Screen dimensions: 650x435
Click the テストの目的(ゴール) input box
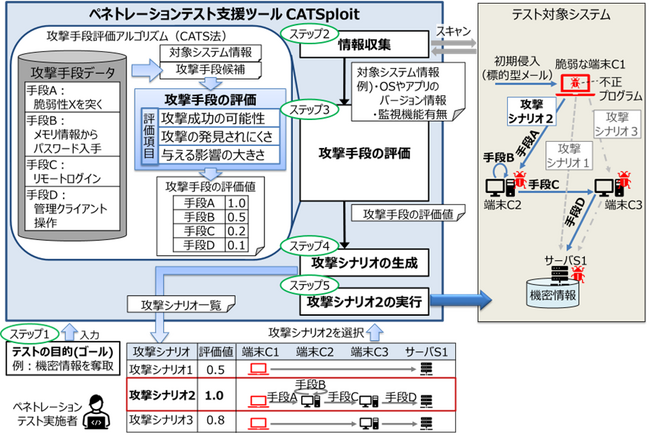[x=63, y=359]
